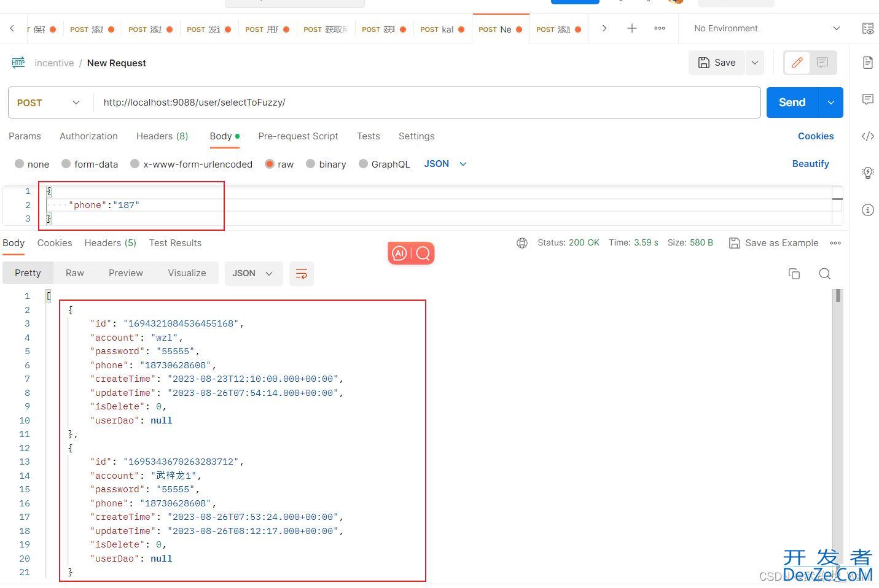Viewport: 879px width, 588px height.
Task: Switch to the Authorization tab
Action: pyautogui.click(x=88, y=136)
